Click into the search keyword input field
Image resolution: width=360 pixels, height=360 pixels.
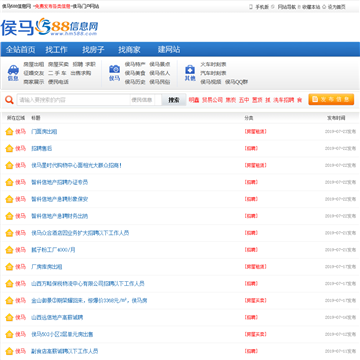coord(73,100)
